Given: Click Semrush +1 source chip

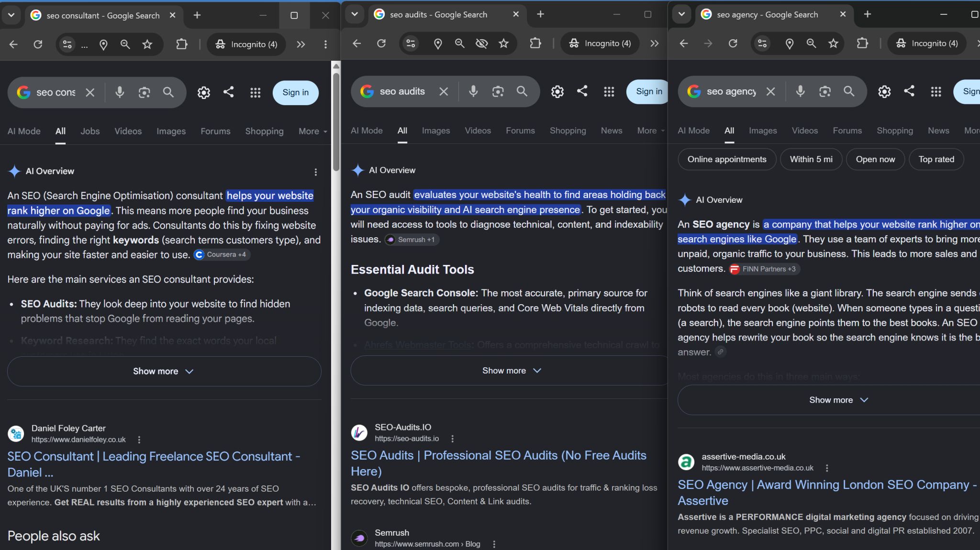Looking at the screenshot, I should coord(412,240).
